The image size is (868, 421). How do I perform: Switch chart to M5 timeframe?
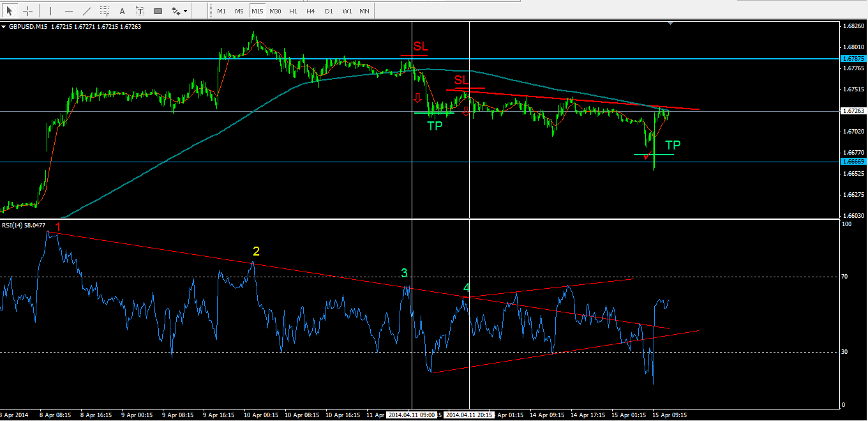click(x=239, y=11)
